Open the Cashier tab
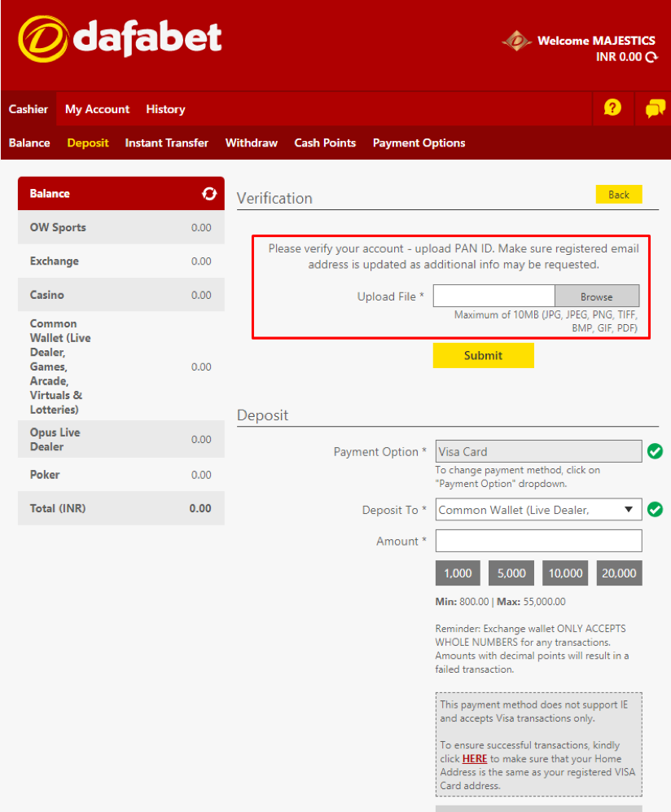The width and height of the screenshot is (671, 812). click(29, 109)
